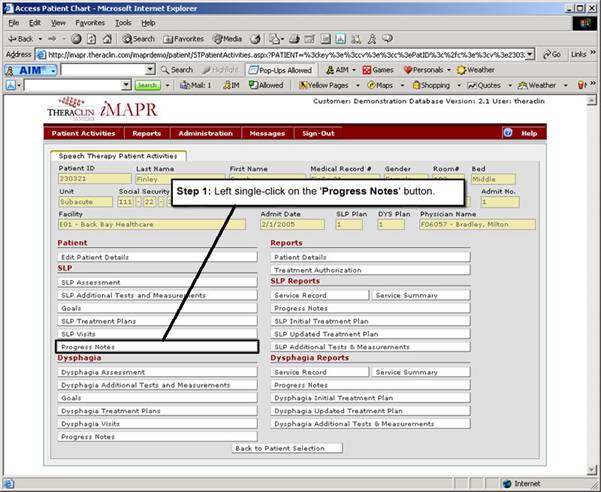
Task: Expand the AIM search box dropdown
Action: pos(151,70)
